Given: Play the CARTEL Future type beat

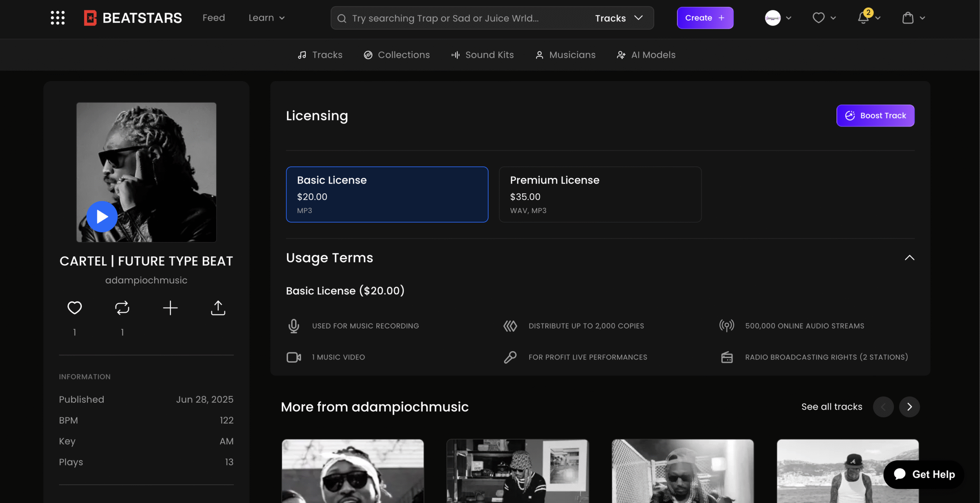Looking at the screenshot, I should pyautogui.click(x=102, y=217).
